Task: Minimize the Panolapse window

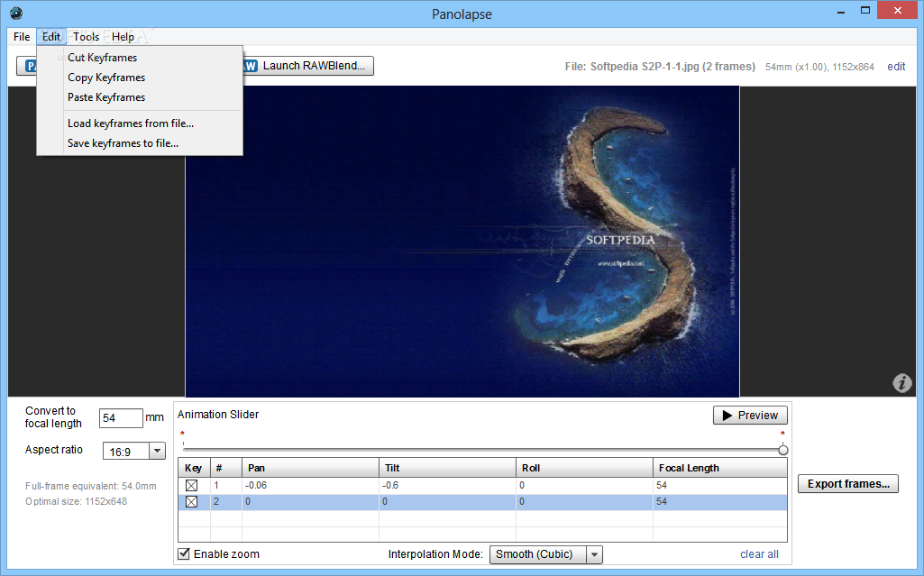Action: pyautogui.click(x=841, y=11)
